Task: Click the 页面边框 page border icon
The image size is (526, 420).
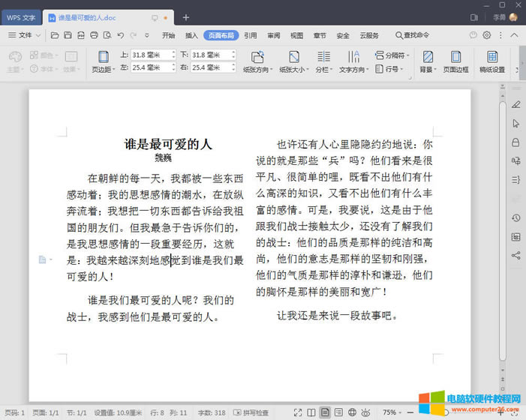Action: (x=455, y=61)
